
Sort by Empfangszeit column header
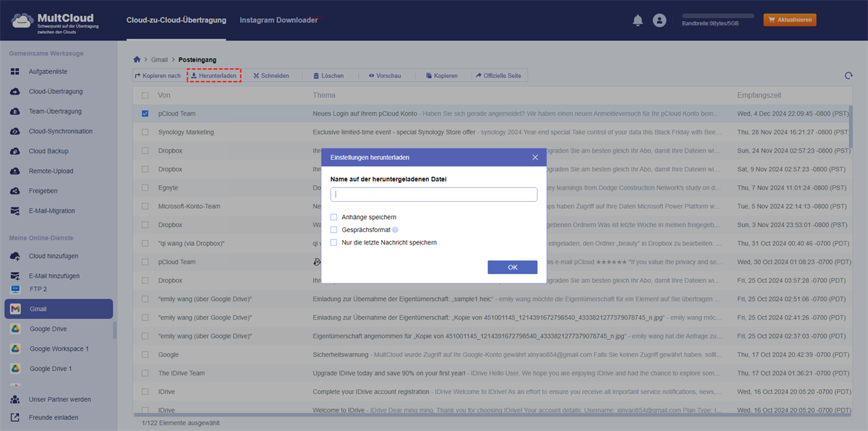(x=759, y=95)
